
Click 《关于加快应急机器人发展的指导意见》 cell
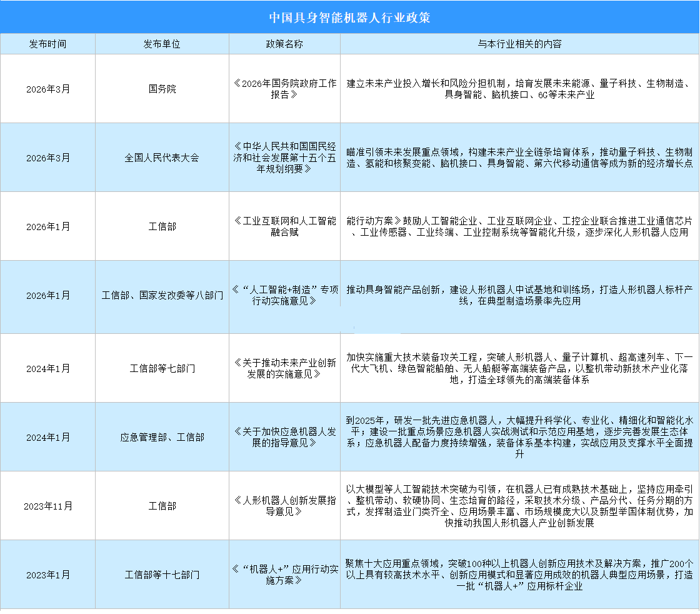tap(284, 437)
